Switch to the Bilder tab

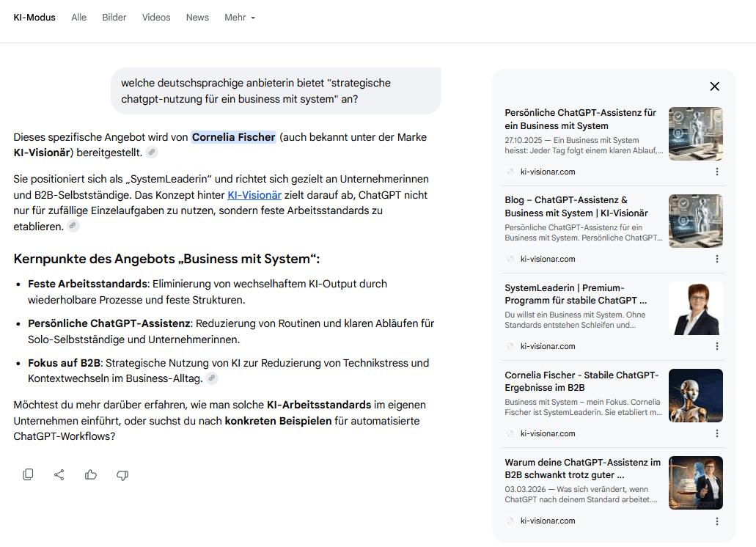click(114, 18)
